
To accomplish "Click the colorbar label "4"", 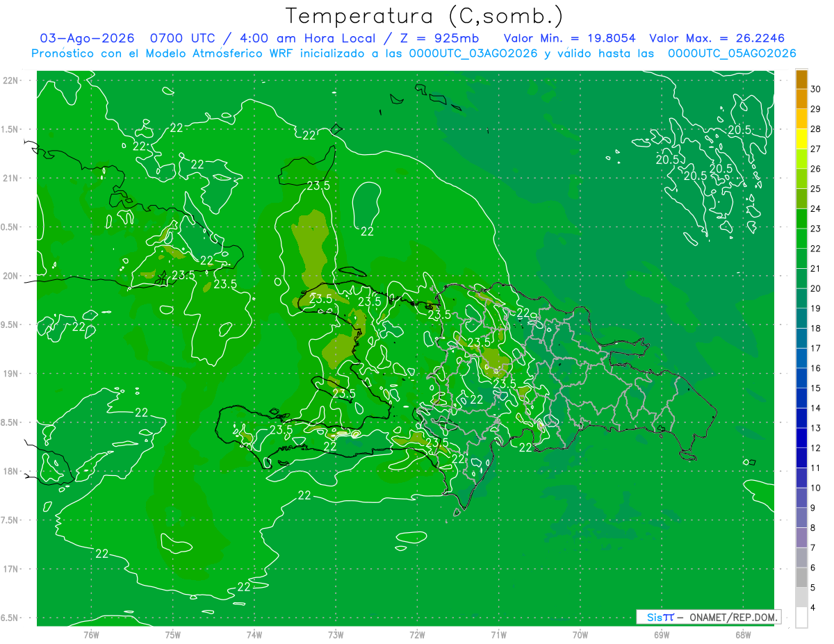I will point(814,607).
